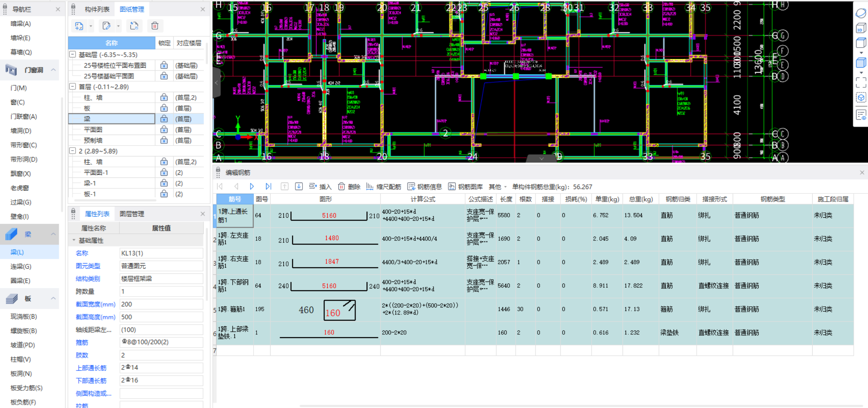This screenshot has height=408, width=868.
Task: Click the trash delete icon in 图纸管理 toolbar
Action: click(155, 26)
